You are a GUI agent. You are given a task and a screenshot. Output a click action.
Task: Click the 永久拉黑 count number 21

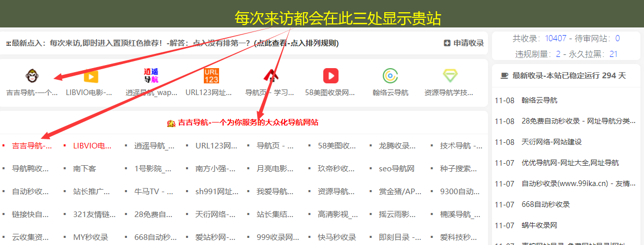pos(613,54)
